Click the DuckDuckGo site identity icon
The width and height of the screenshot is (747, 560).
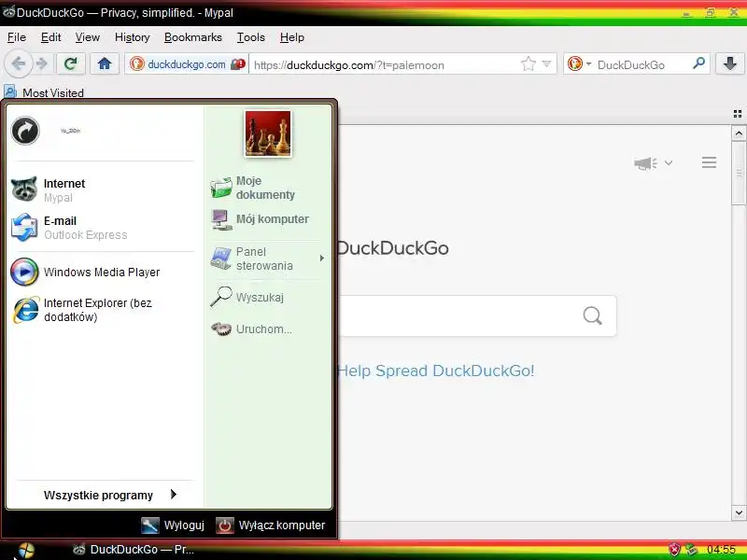137,63
